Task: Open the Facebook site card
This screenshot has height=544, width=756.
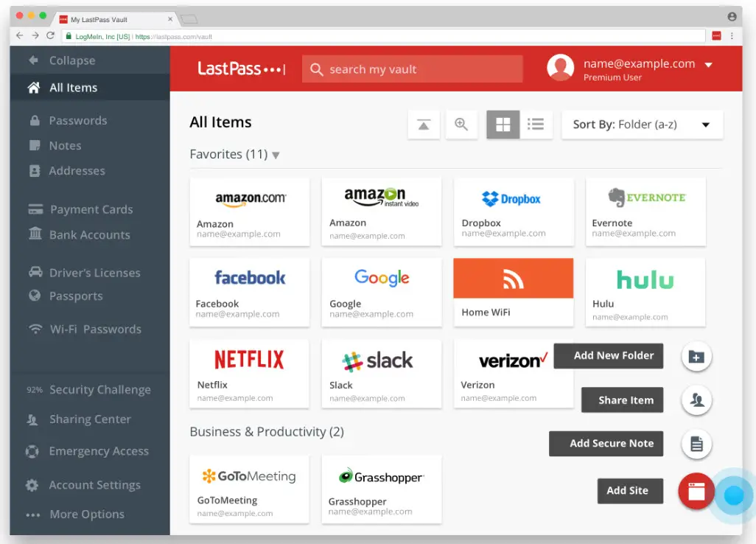Action: (x=250, y=293)
